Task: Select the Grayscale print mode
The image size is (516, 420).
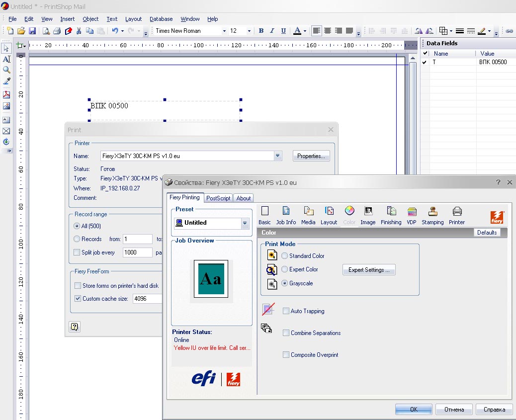Action: [285, 283]
